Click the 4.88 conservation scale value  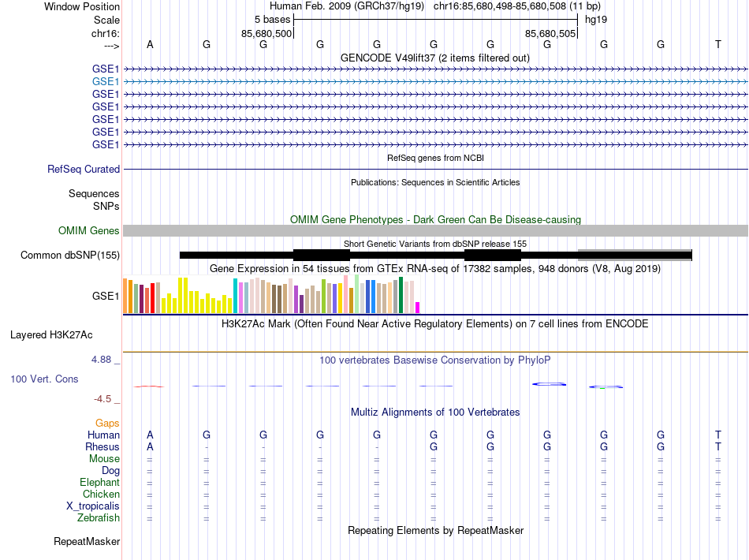point(101,360)
